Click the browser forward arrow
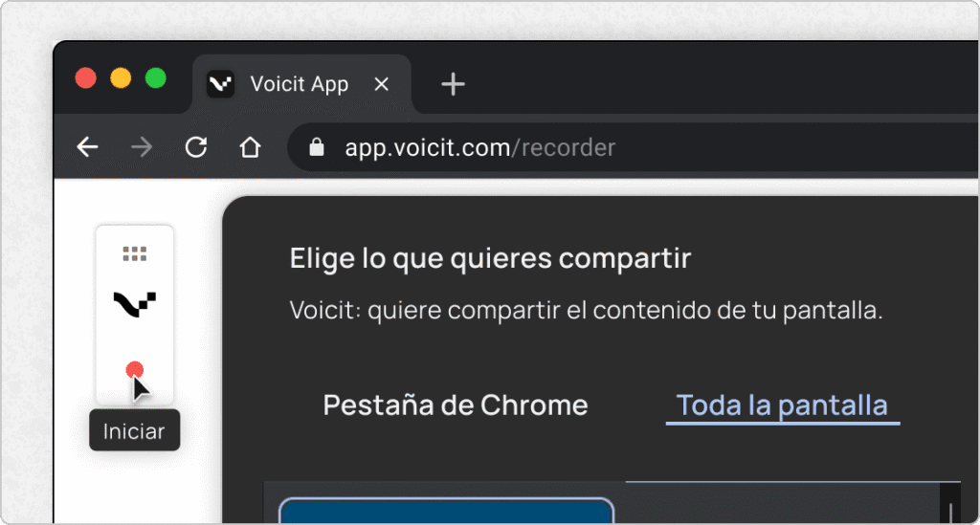Screen dimensions: 980x525 pos(141,147)
